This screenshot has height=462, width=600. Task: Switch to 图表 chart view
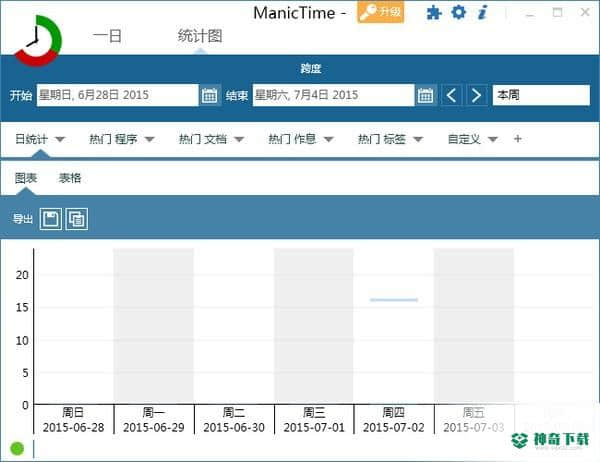[x=26, y=178]
